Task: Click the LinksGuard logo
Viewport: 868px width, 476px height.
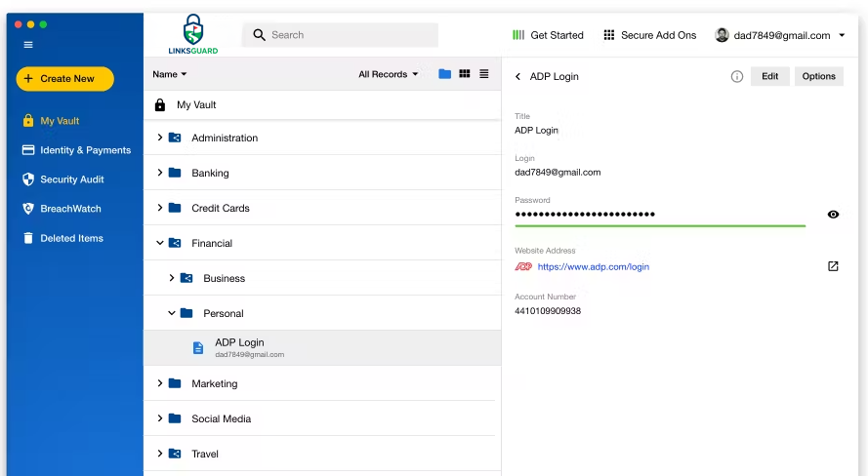Action: (x=193, y=34)
